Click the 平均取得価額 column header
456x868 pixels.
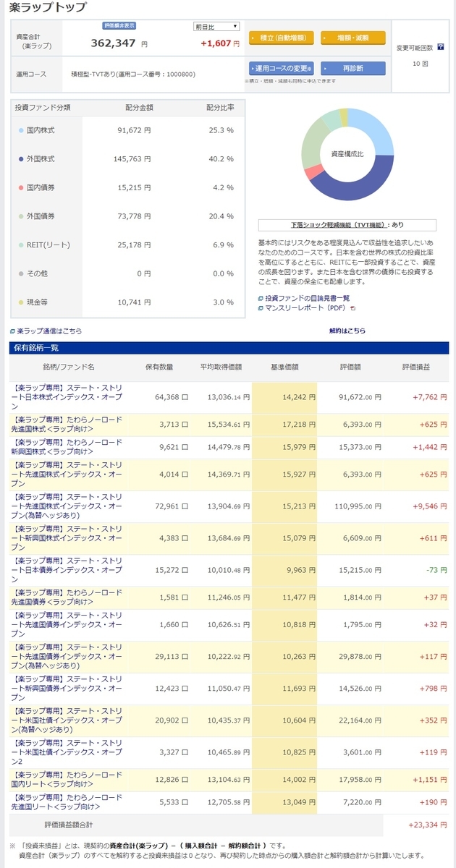pyautogui.click(x=221, y=367)
